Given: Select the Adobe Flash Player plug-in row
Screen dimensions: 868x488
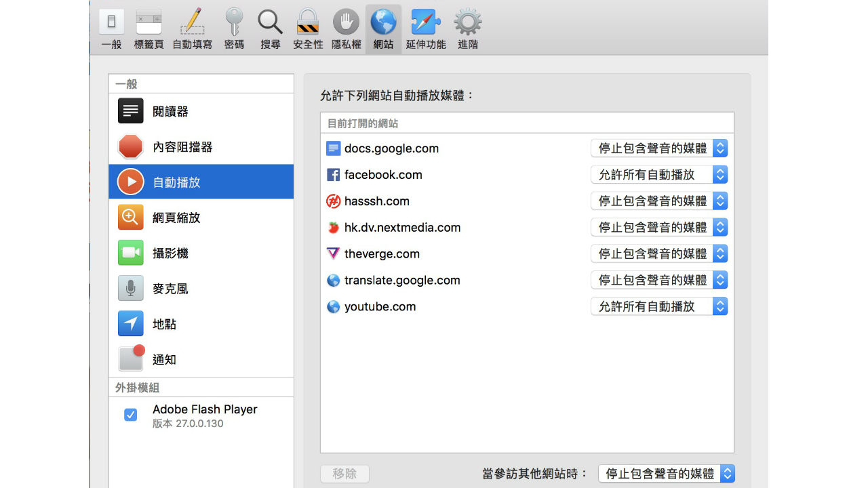Looking at the screenshot, I should coord(201,415).
